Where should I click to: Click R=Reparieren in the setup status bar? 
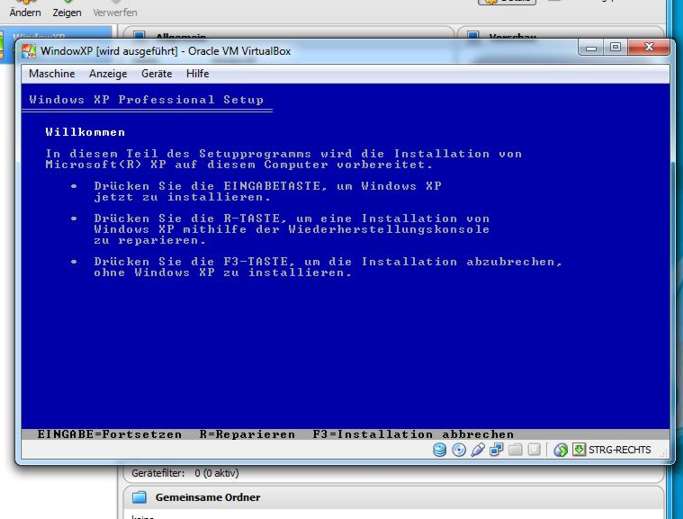pos(247,434)
